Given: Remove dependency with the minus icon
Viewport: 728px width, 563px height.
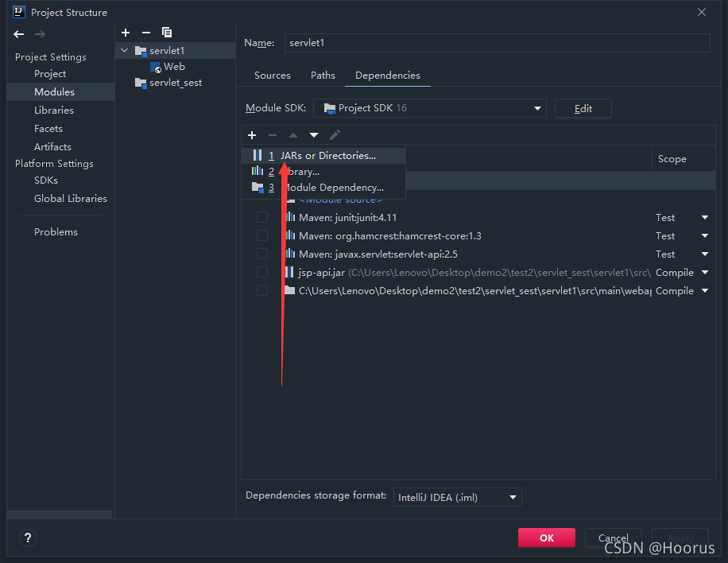Looking at the screenshot, I should coord(273,135).
